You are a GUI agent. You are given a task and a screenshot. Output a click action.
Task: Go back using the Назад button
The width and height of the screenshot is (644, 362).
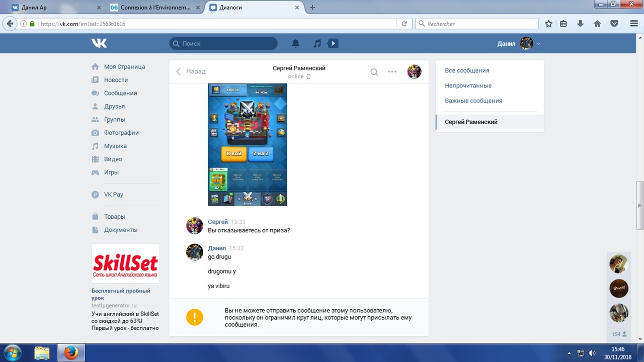(191, 71)
